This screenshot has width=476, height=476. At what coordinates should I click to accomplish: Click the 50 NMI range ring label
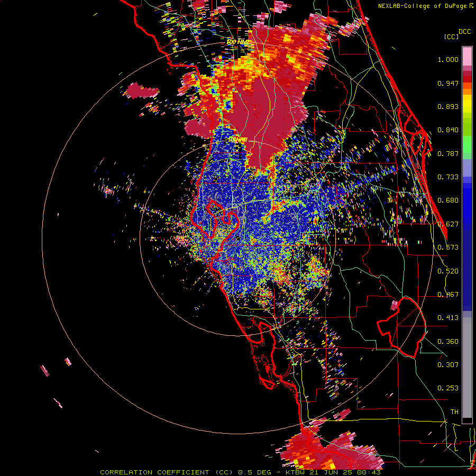(x=237, y=140)
